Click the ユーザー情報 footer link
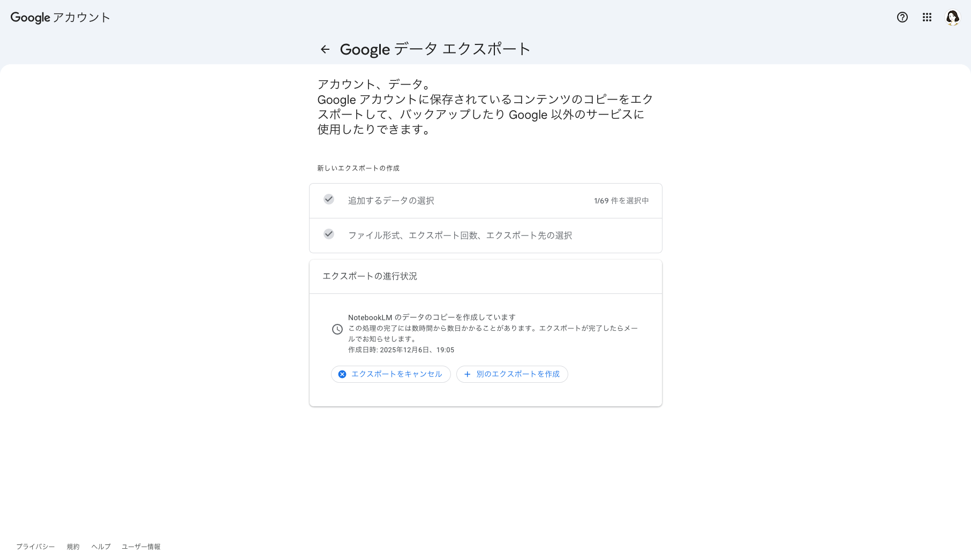Screen dimensions: 971x560 click(x=141, y=547)
